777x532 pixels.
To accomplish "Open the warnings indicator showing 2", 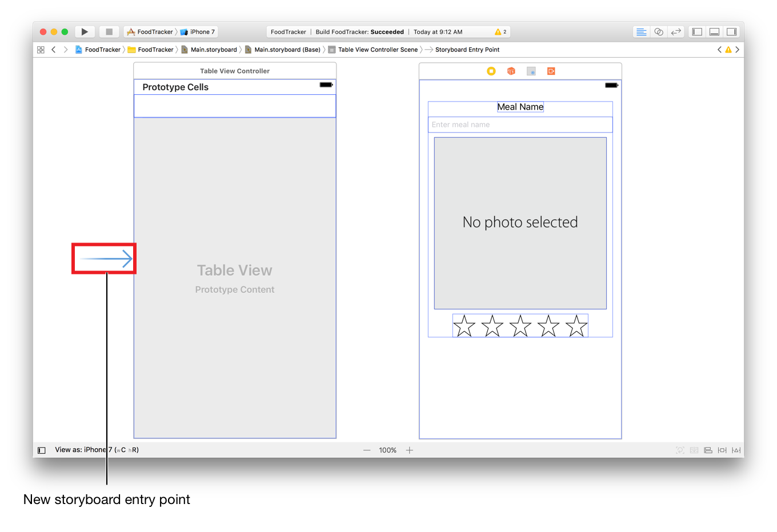I will pos(500,32).
